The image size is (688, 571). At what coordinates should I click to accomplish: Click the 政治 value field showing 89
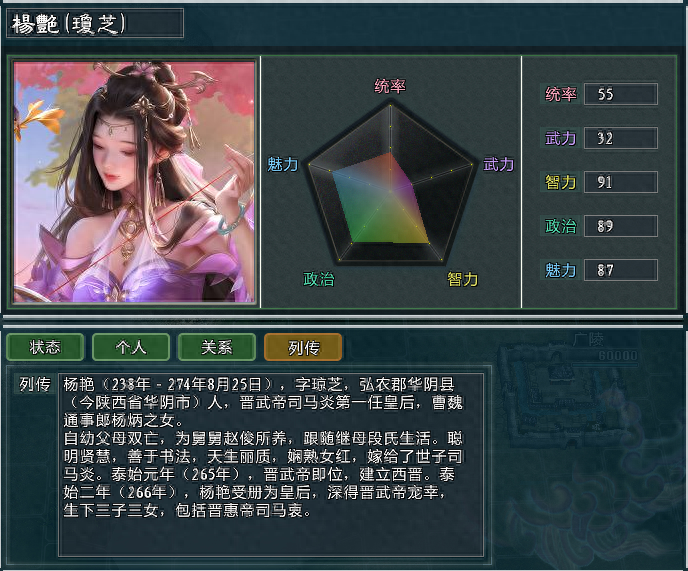tap(620, 226)
